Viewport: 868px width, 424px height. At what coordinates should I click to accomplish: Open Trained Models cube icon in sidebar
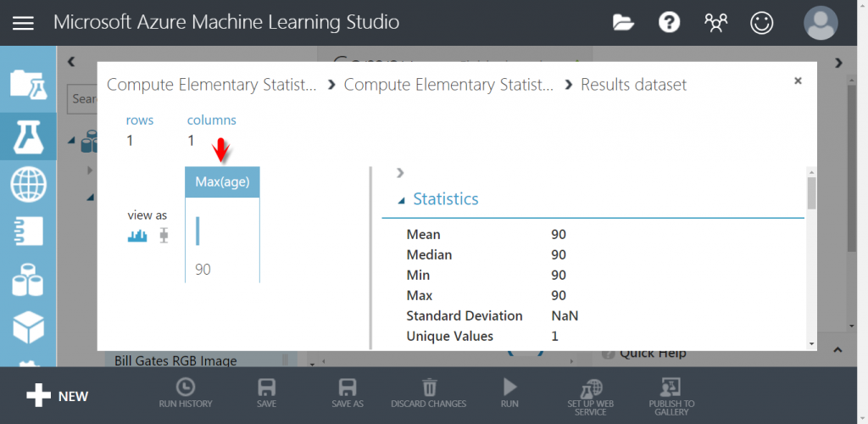(x=28, y=326)
